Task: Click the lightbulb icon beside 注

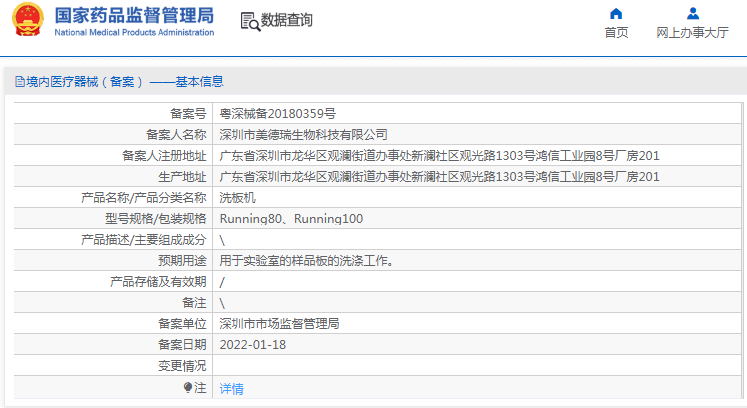Action: [x=187, y=388]
